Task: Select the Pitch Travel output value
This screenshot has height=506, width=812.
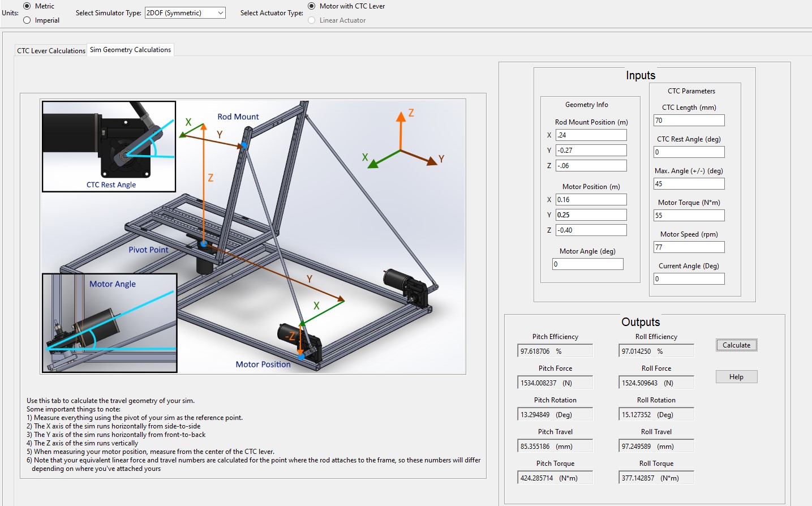Action: click(x=555, y=447)
